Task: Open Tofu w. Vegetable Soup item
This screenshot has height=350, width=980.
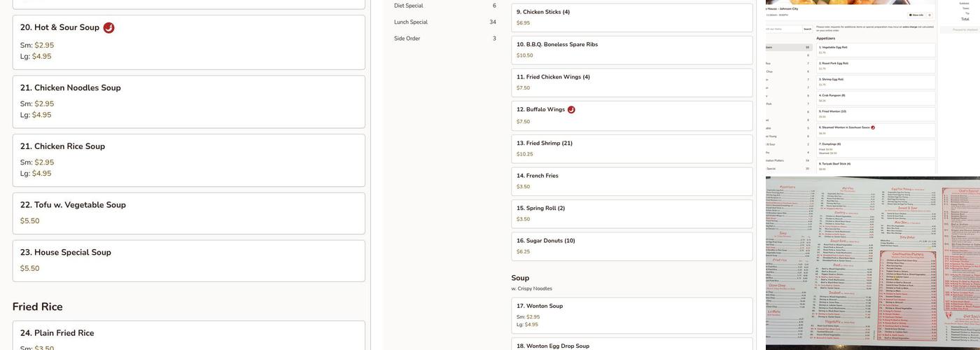Action: tap(188, 213)
